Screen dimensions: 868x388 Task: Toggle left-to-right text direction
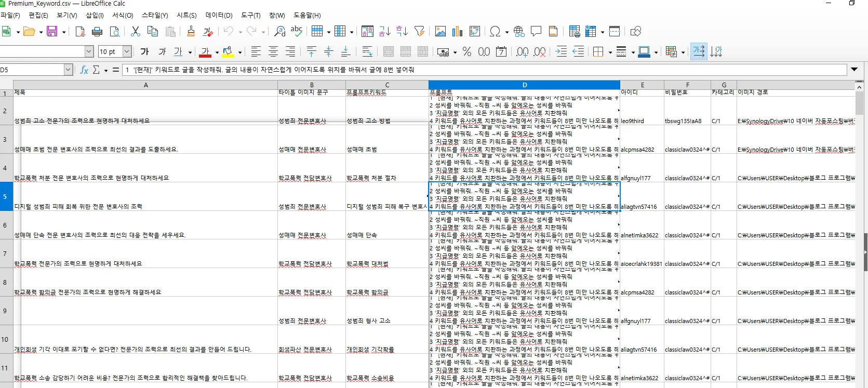[699, 51]
